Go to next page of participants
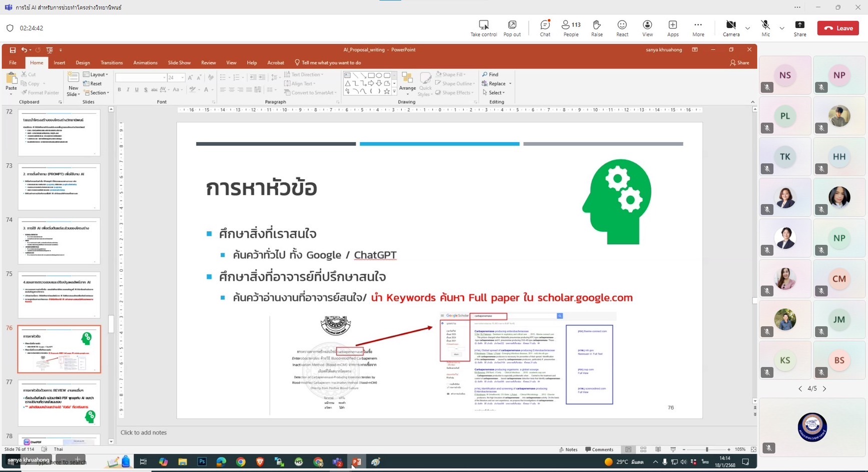Screen dimensions: 868x472 coord(824,388)
